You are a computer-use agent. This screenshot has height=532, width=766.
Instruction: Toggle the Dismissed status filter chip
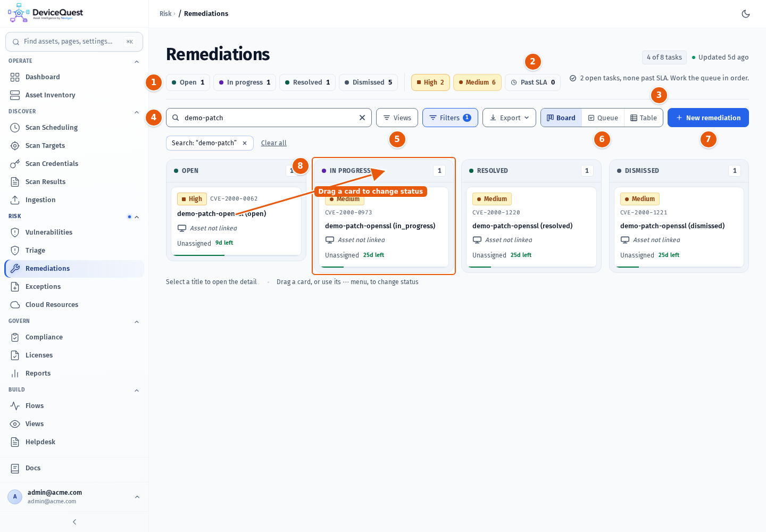(369, 82)
